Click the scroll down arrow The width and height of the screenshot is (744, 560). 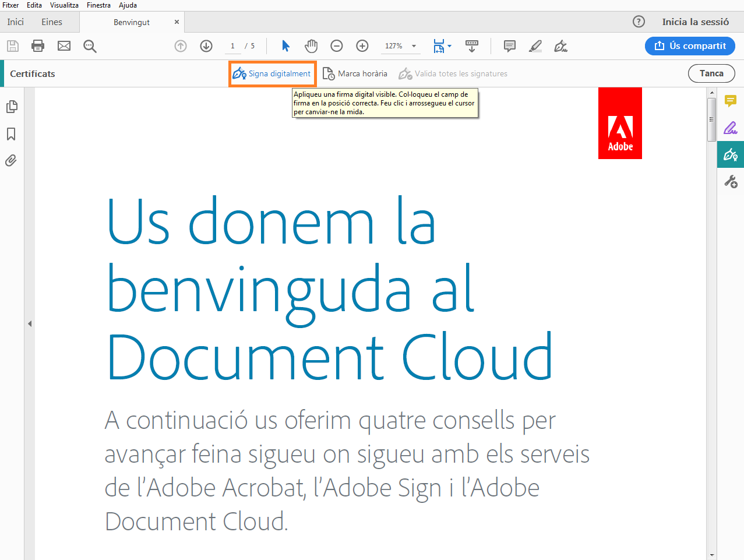[x=711, y=555]
